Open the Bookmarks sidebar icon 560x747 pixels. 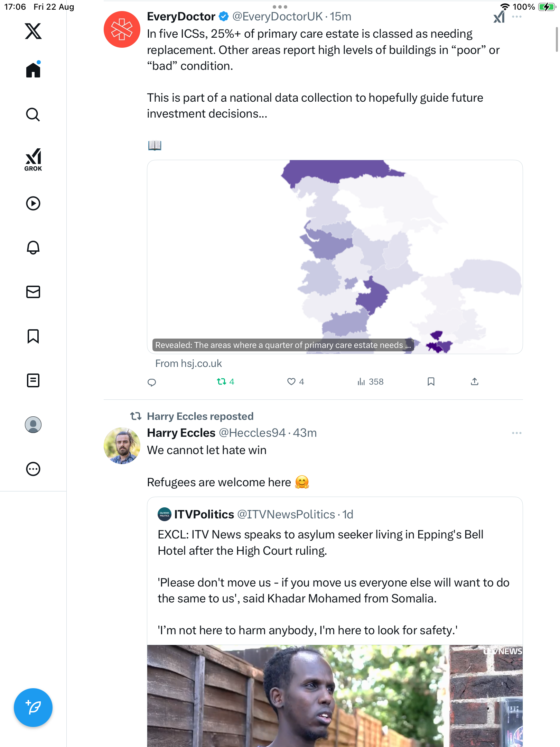click(33, 336)
